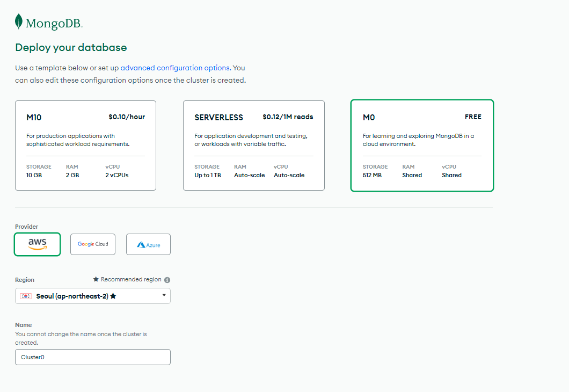
Task: Click the M10 card's 2 GB RAM value
Action: tap(72, 175)
